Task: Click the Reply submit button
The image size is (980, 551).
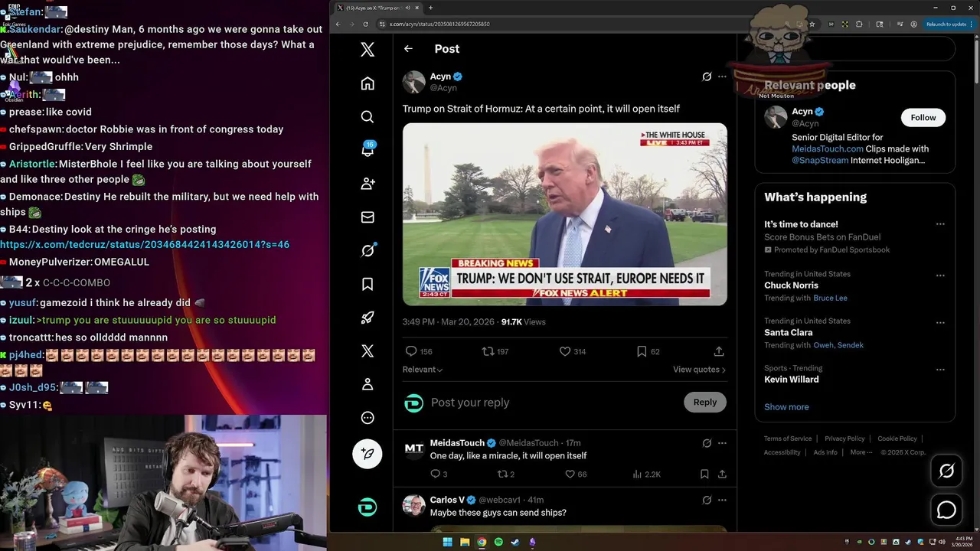Action: click(x=704, y=402)
